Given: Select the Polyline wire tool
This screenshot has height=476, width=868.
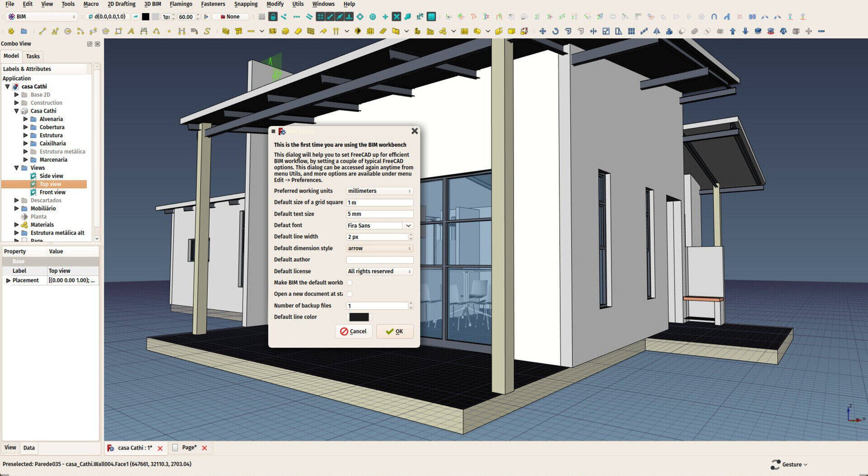Looking at the screenshot, I should (55, 31).
